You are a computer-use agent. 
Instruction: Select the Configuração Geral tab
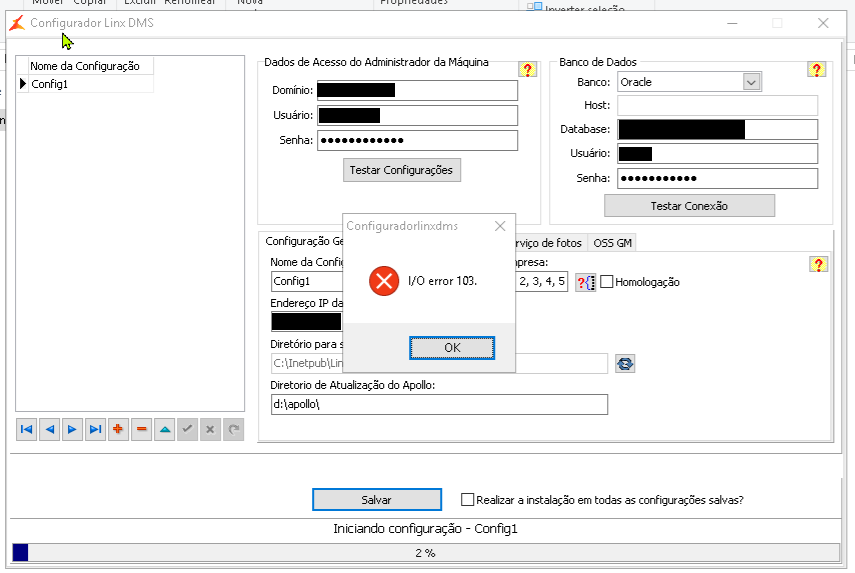pos(304,241)
